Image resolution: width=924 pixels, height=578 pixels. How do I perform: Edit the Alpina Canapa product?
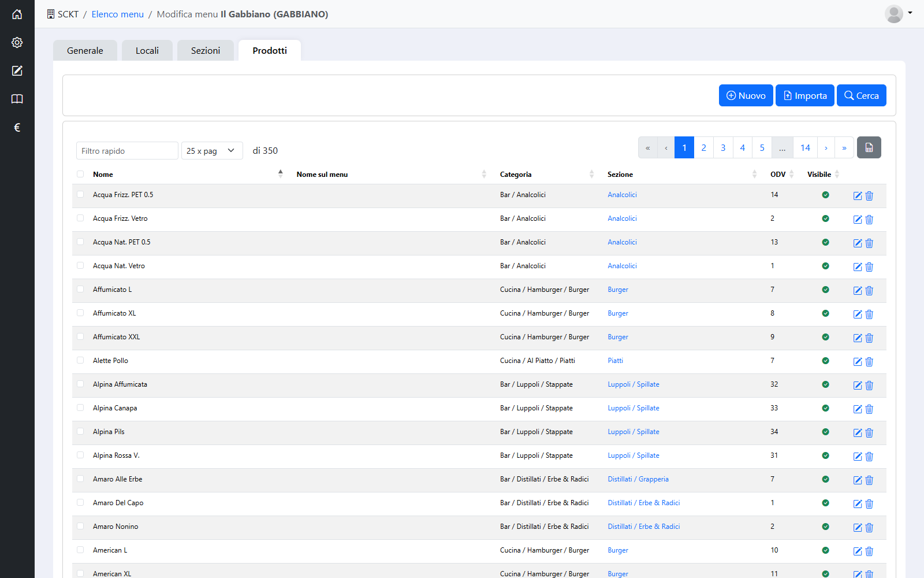(858, 409)
